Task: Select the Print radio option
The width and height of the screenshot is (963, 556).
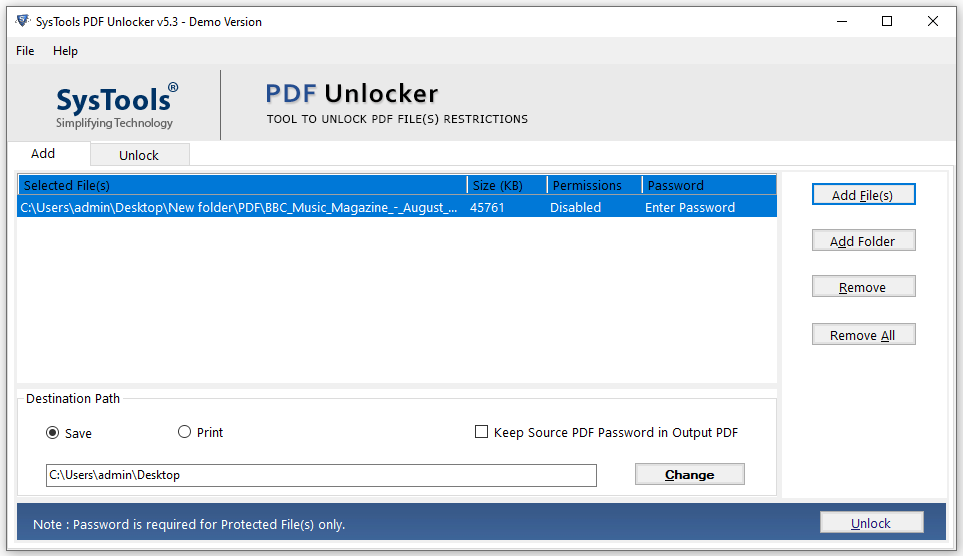Action: 200,433
